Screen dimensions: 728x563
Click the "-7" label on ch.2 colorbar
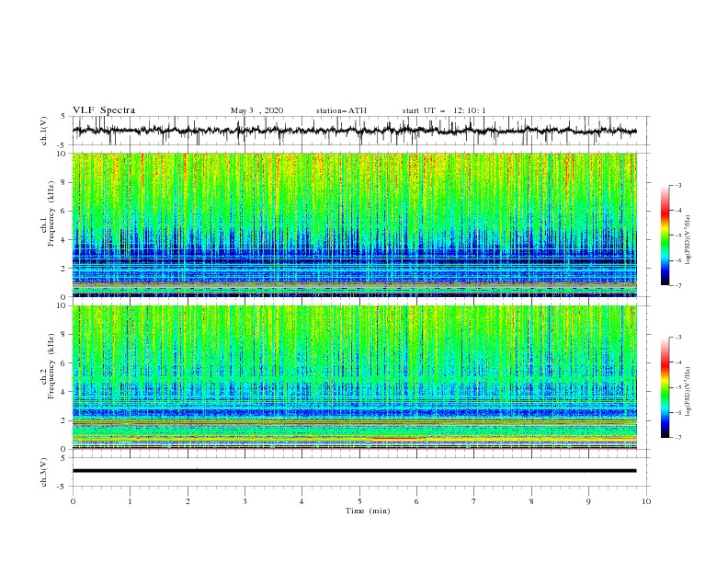677,438
